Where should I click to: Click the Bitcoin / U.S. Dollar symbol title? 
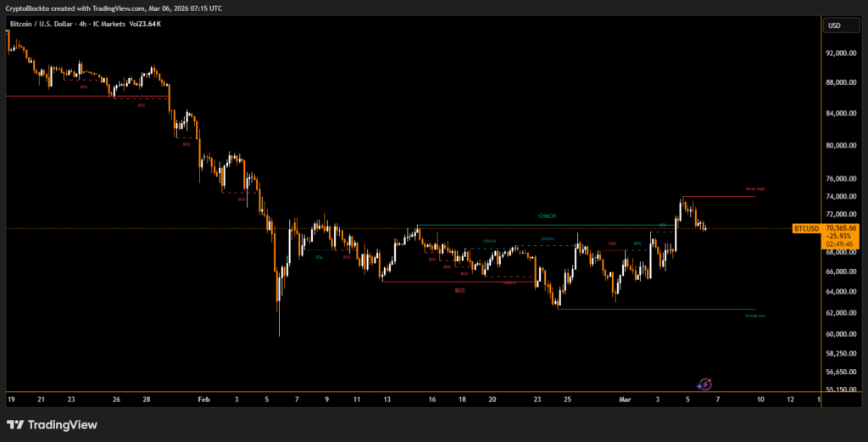[x=42, y=23]
